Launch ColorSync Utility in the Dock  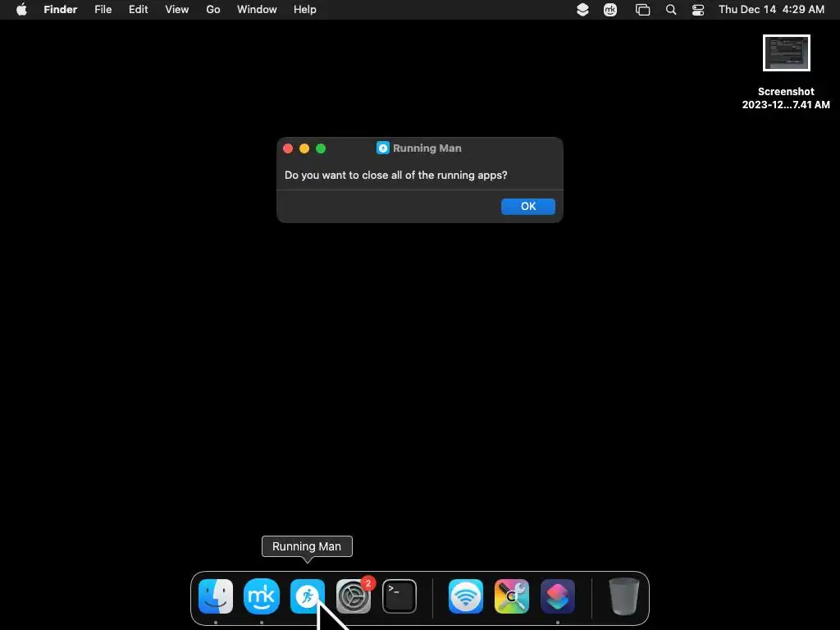tap(512, 596)
